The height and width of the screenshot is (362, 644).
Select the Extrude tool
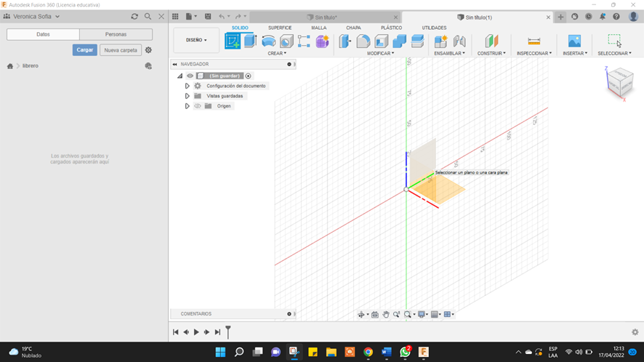[250, 41]
